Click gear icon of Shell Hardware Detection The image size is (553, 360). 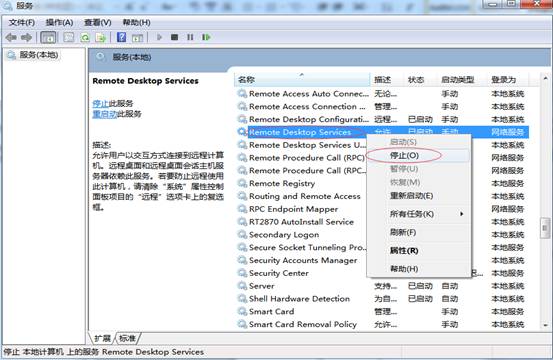tap(242, 299)
